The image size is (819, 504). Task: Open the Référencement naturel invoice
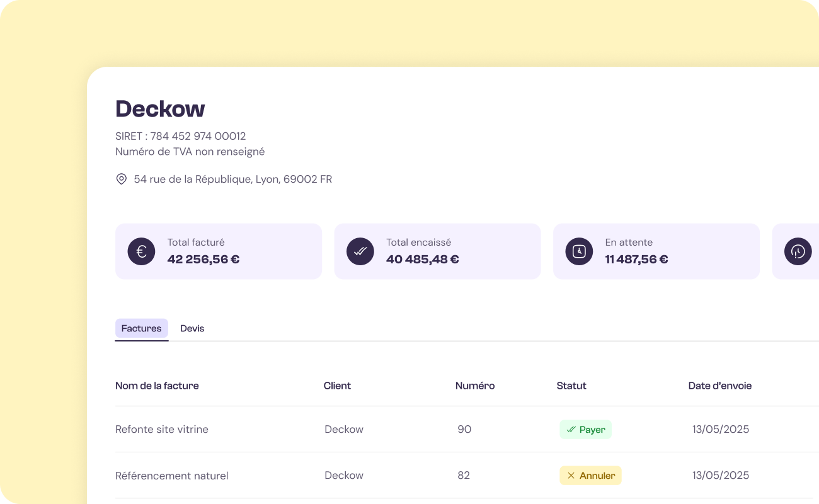(171, 476)
